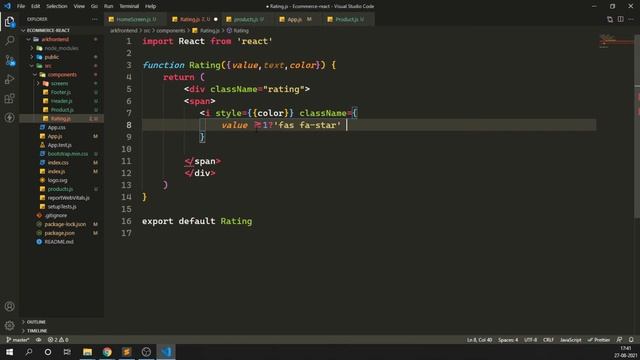This screenshot has height=360, width=640.
Task: Open App.css in the explorer
Action: pos(57,127)
